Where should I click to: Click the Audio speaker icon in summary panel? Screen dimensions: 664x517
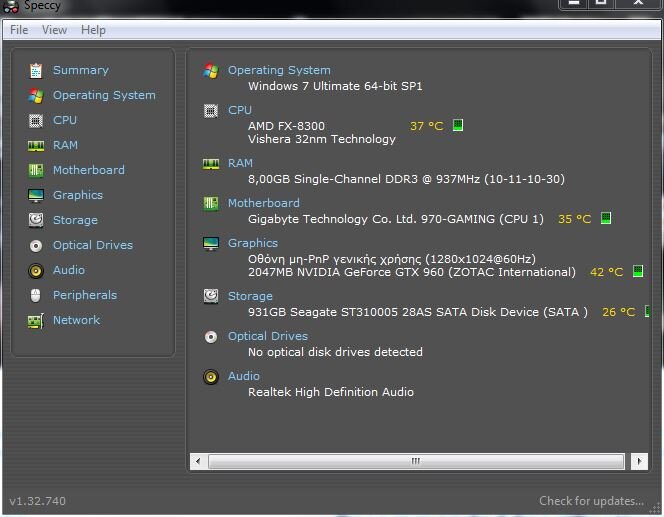(x=211, y=377)
